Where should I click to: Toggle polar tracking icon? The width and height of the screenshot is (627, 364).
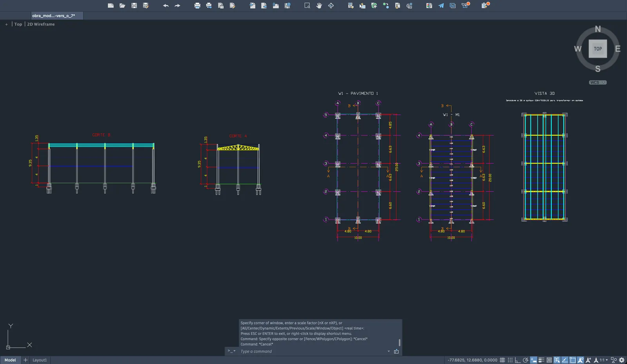tap(526, 360)
